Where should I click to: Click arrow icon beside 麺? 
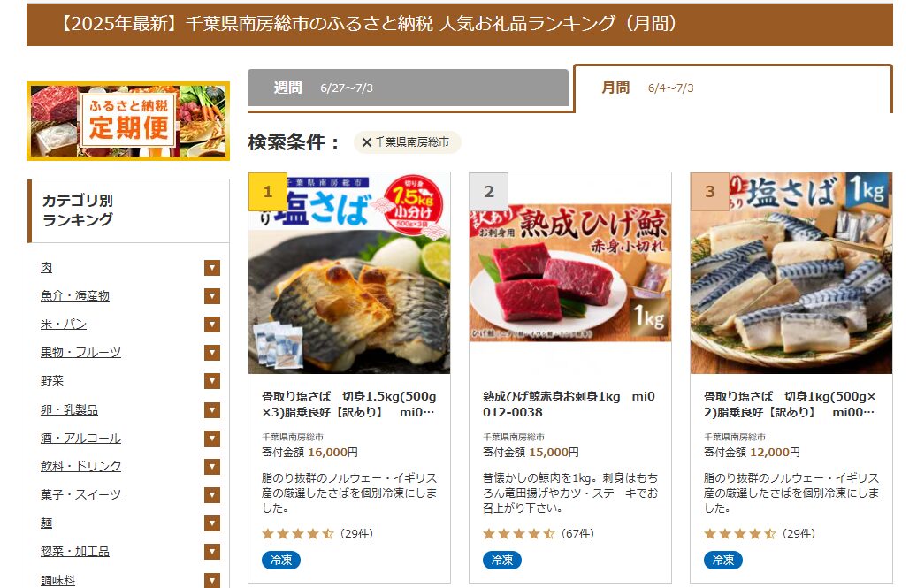[x=212, y=523]
